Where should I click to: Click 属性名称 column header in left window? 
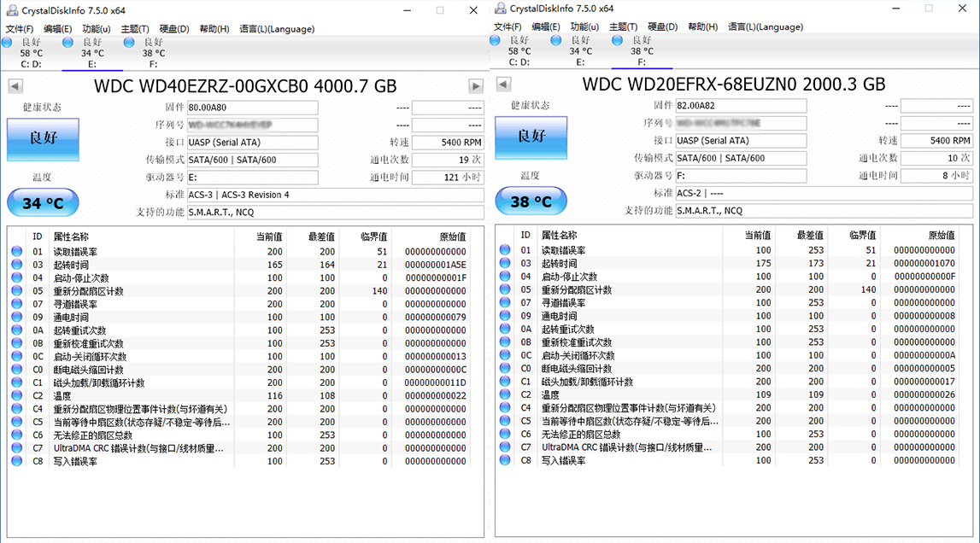(71, 236)
